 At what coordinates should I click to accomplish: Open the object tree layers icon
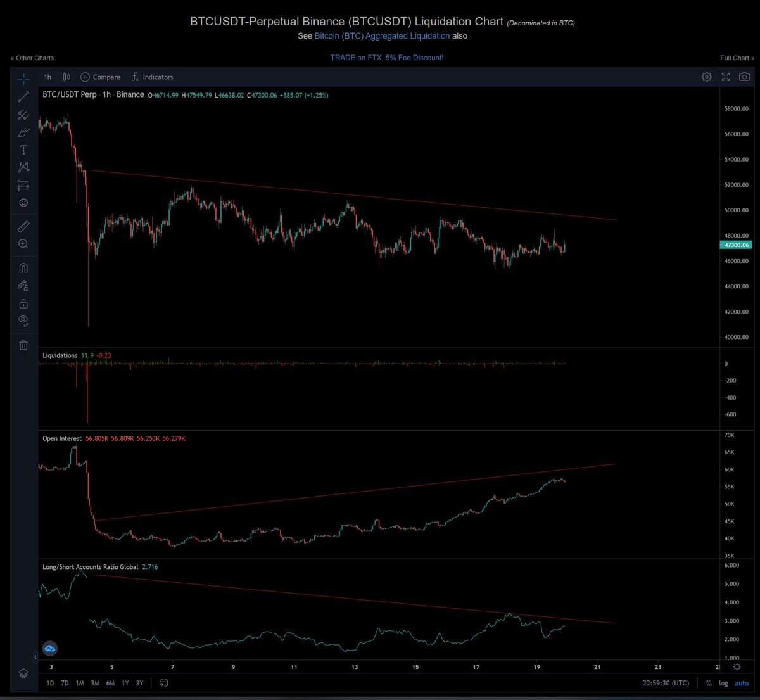23,673
